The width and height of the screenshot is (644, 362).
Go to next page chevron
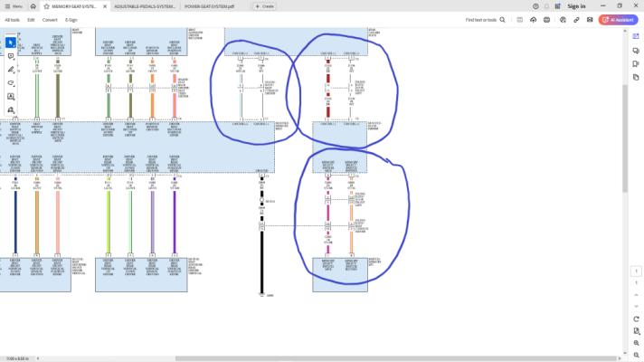pos(636,306)
